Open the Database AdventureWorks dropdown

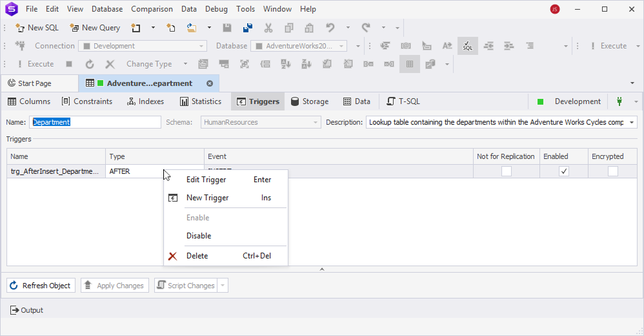pos(341,46)
